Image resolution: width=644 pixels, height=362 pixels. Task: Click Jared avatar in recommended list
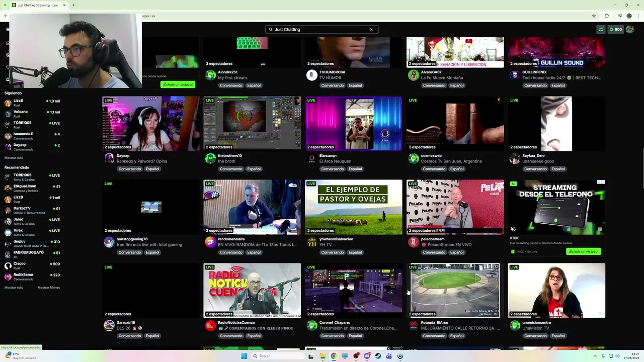(8, 221)
